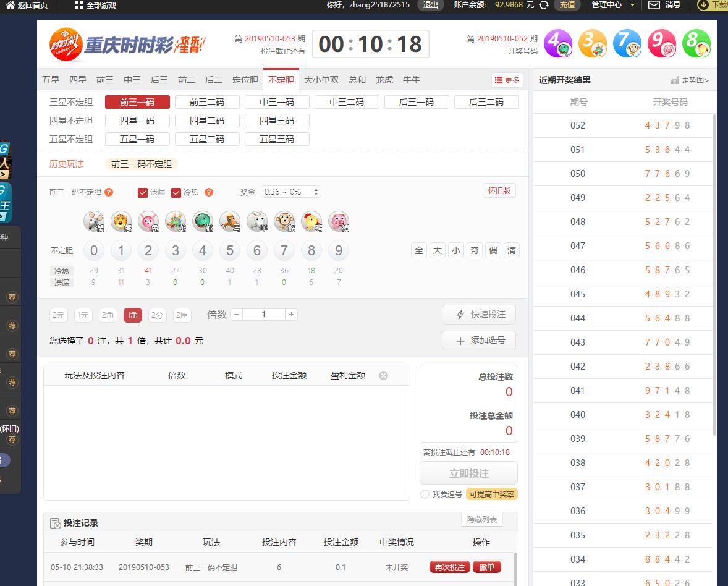Switch to the 大小单双 tab
The image size is (728, 586).
tap(321, 80)
